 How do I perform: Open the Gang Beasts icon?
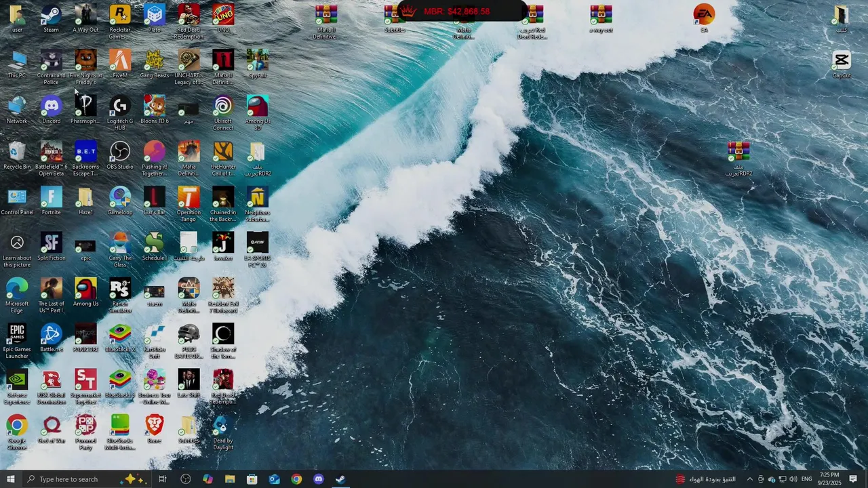(155, 64)
